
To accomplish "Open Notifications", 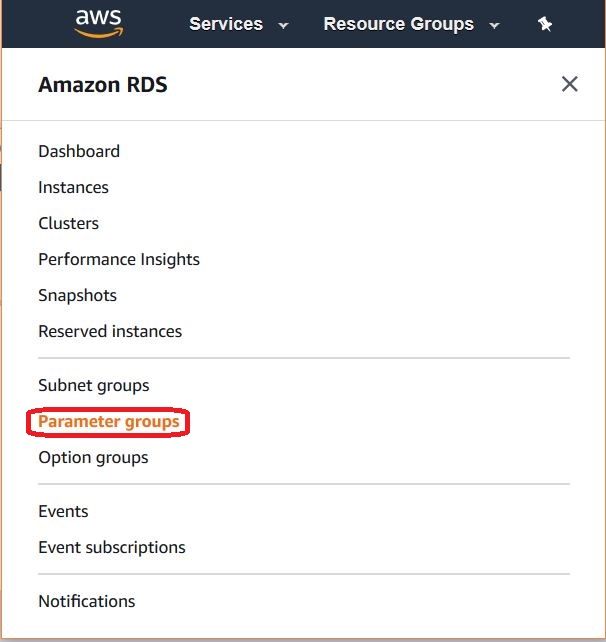I will click(86, 601).
